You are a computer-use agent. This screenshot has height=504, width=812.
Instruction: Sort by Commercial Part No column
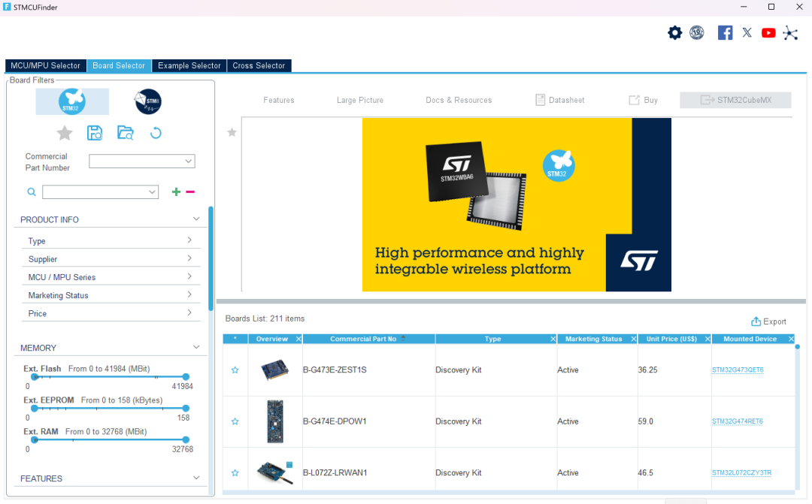(x=368, y=339)
